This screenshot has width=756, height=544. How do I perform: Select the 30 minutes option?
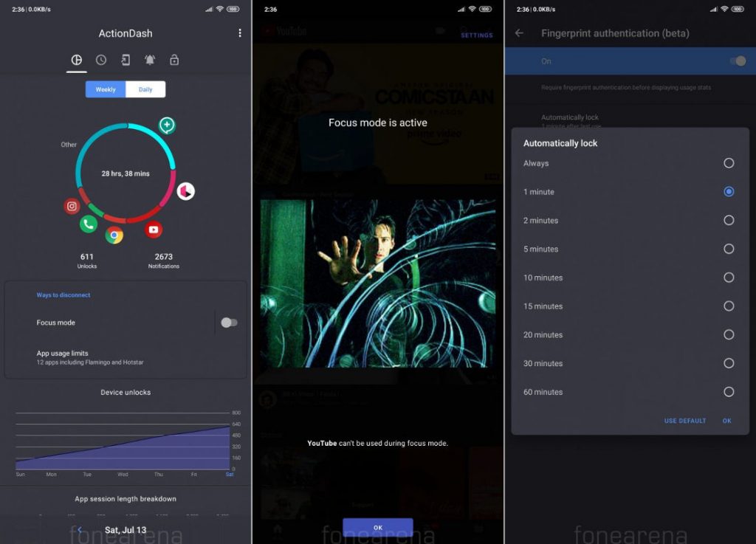pyautogui.click(x=629, y=363)
